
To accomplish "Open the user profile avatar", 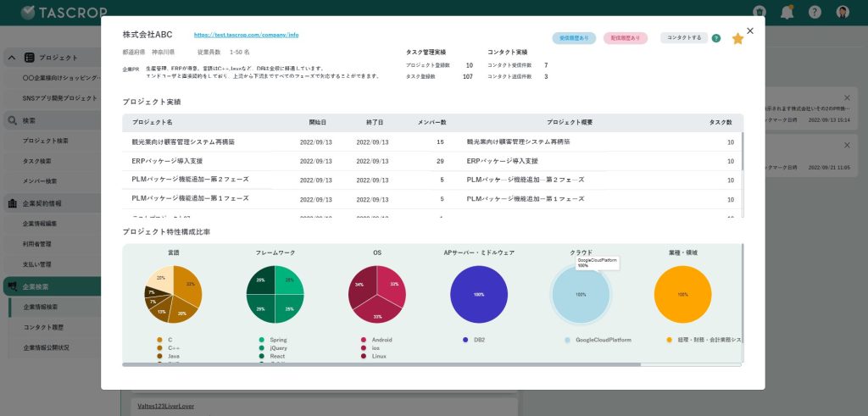I will tap(843, 12).
